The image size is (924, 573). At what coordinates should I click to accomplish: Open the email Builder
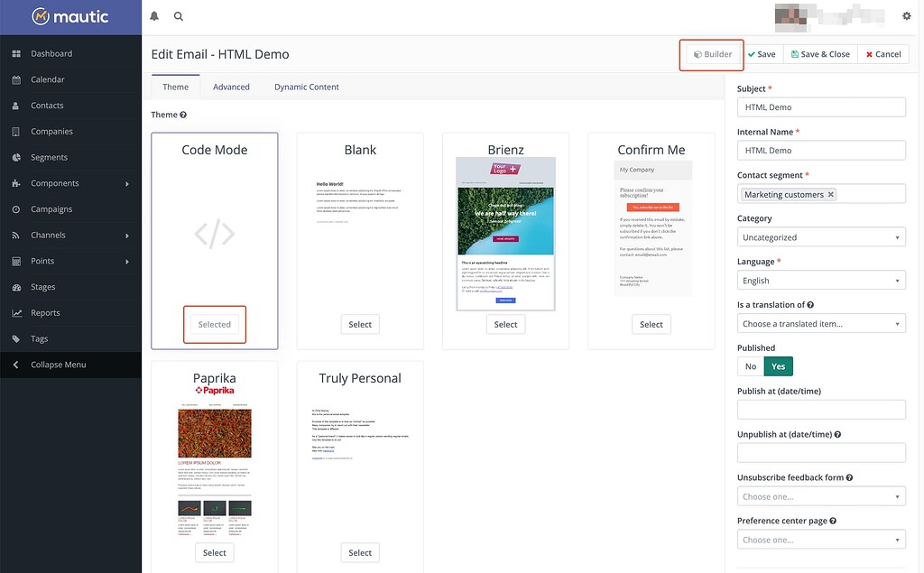click(711, 53)
